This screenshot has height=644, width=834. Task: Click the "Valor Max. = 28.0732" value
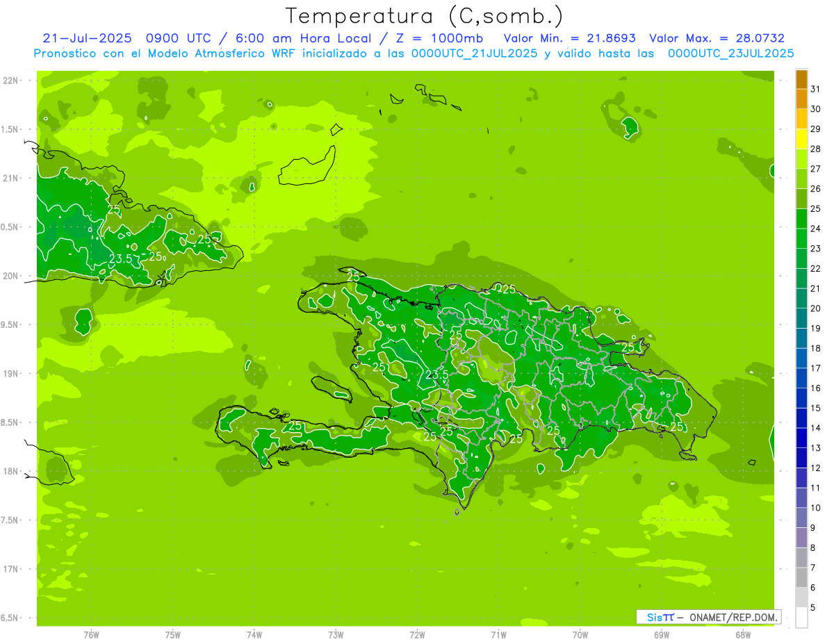[x=717, y=38]
